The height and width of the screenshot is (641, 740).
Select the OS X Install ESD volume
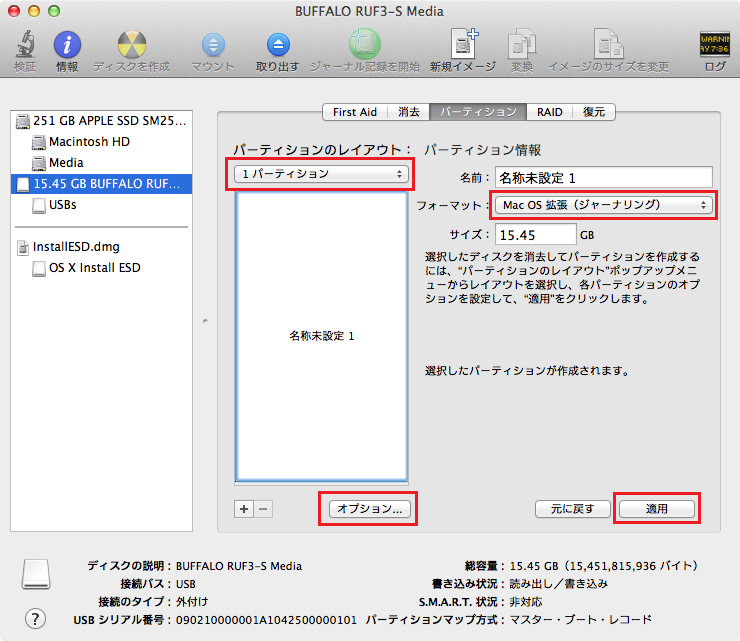[101, 268]
